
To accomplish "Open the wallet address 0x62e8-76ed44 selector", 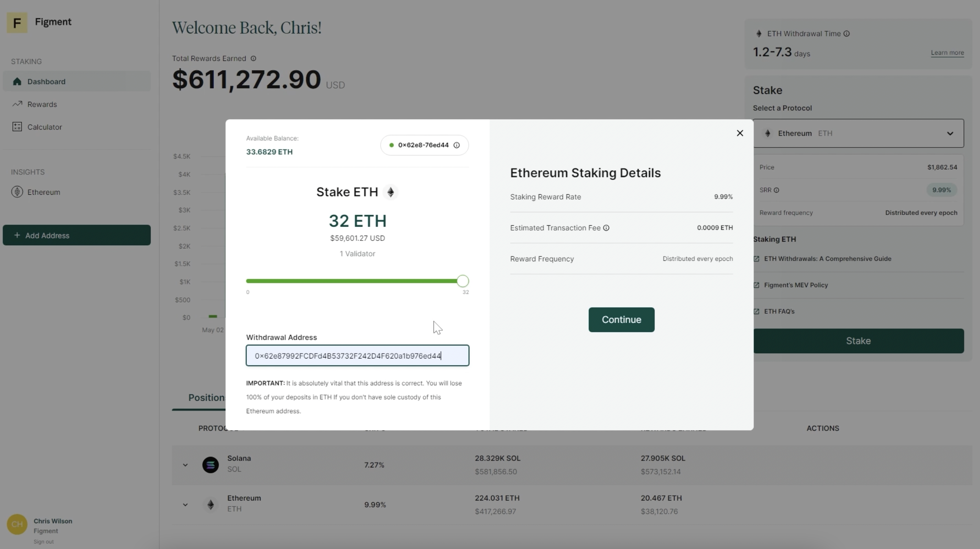I will (424, 145).
